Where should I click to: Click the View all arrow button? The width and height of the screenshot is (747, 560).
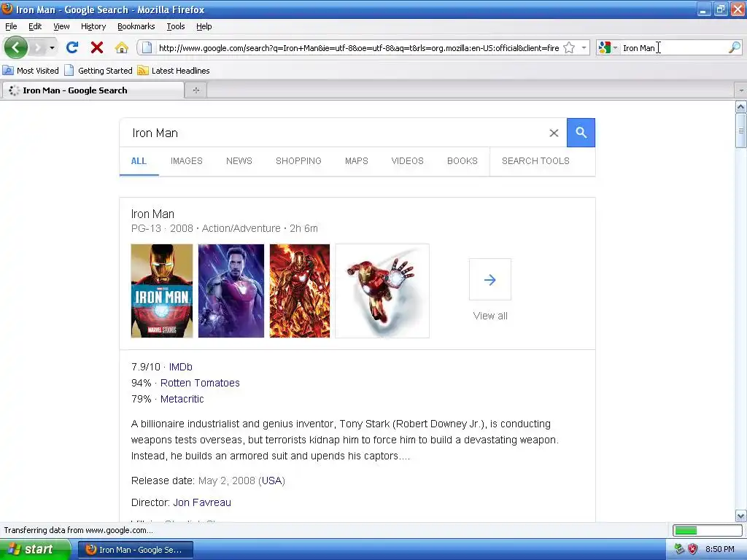pyautogui.click(x=490, y=279)
